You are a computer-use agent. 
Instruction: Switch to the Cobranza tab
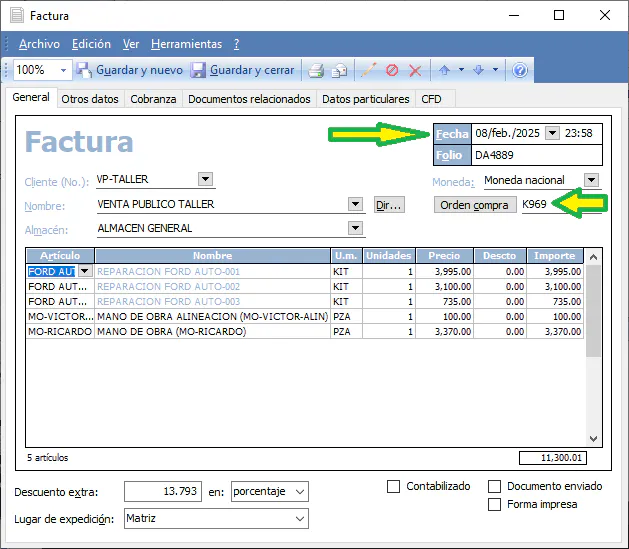click(x=153, y=99)
